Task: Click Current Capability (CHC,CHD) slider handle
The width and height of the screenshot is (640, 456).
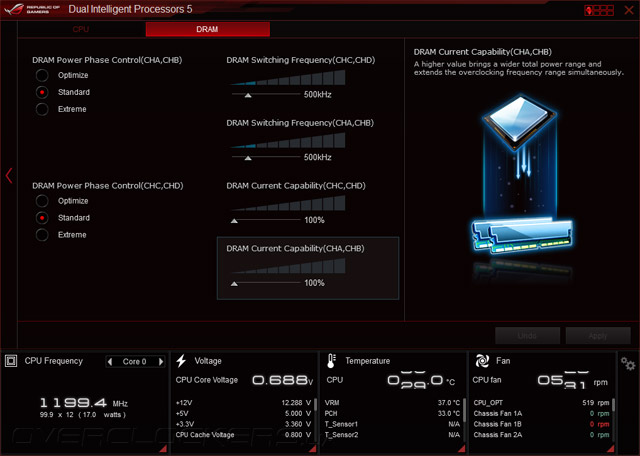Action: (x=234, y=221)
